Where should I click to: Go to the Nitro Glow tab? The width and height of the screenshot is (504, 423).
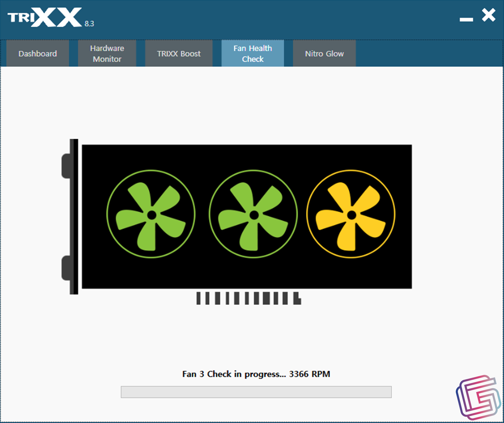pyautogui.click(x=324, y=53)
